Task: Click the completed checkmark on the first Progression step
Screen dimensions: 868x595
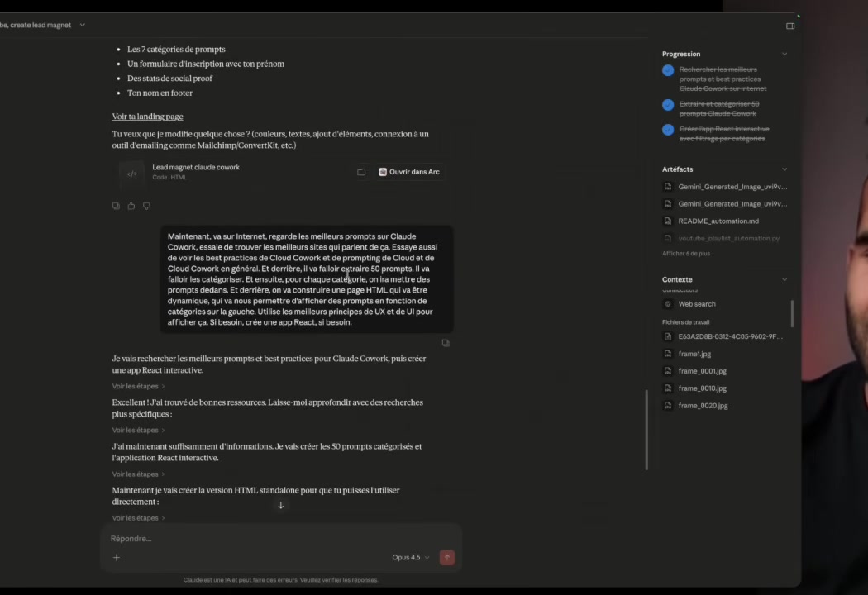Action: click(x=668, y=70)
